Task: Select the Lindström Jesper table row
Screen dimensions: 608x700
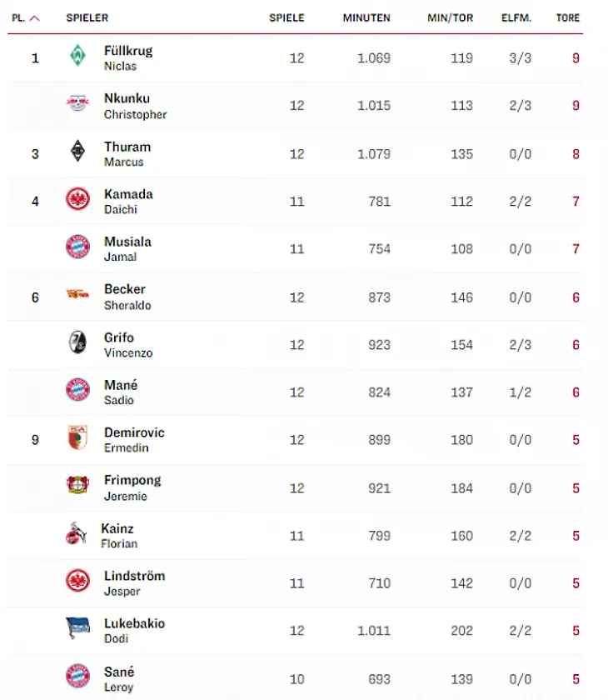Action: (296, 583)
